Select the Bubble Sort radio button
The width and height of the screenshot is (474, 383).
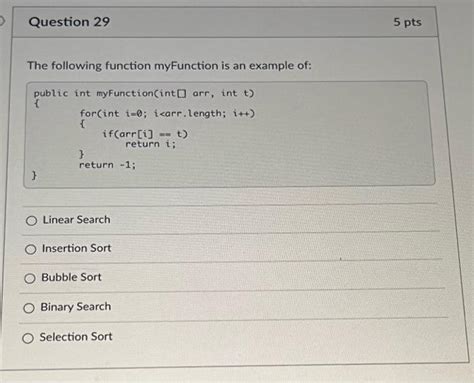[30, 278]
